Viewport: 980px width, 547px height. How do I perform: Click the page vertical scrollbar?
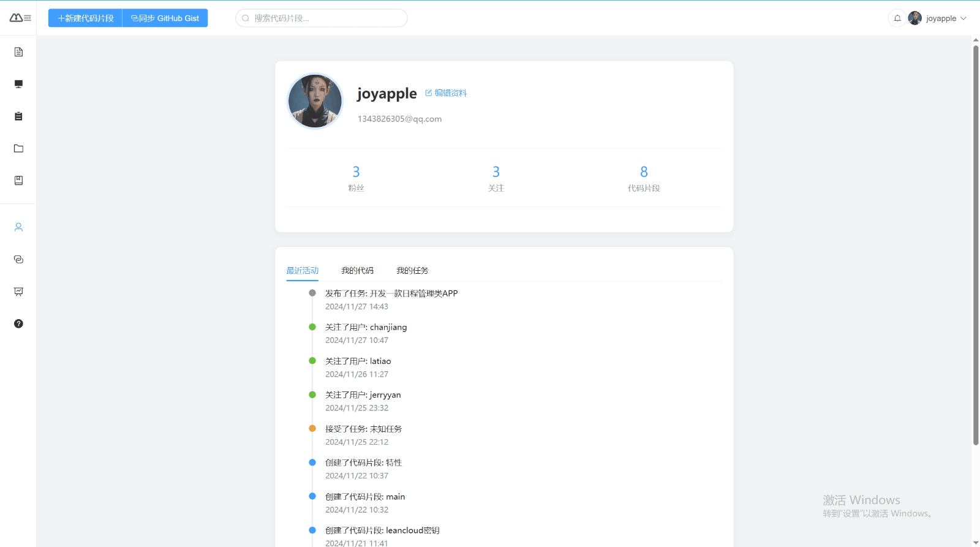(x=976, y=245)
